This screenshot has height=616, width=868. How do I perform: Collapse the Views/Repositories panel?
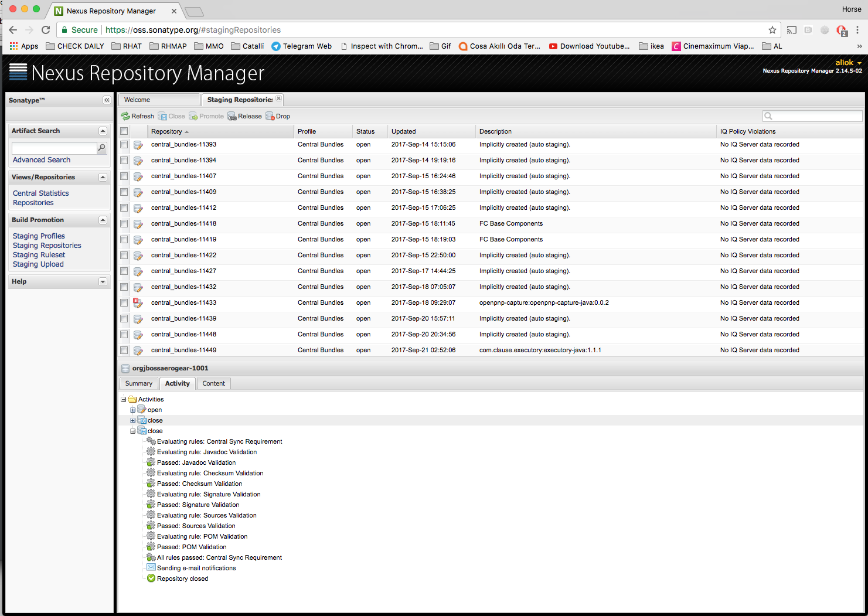click(x=103, y=177)
